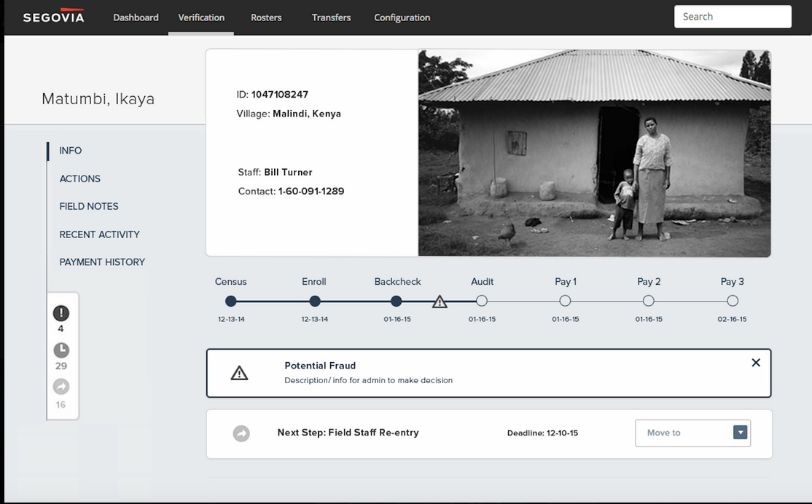Select the Census timeline step
Image resolution: width=812 pixels, height=504 pixels.
tap(231, 301)
